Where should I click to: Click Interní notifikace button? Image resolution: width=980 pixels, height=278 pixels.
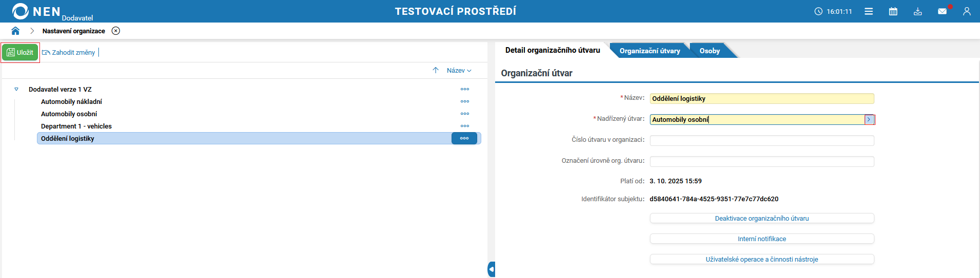tap(762, 239)
